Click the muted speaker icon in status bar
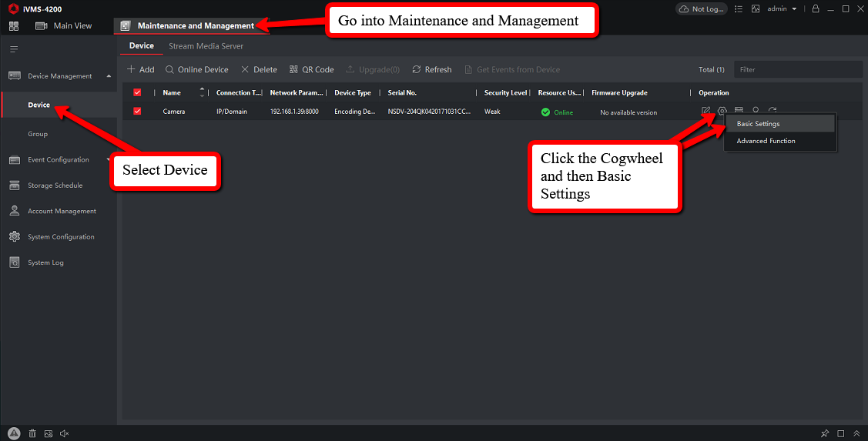The width and height of the screenshot is (868, 441). [65, 433]
